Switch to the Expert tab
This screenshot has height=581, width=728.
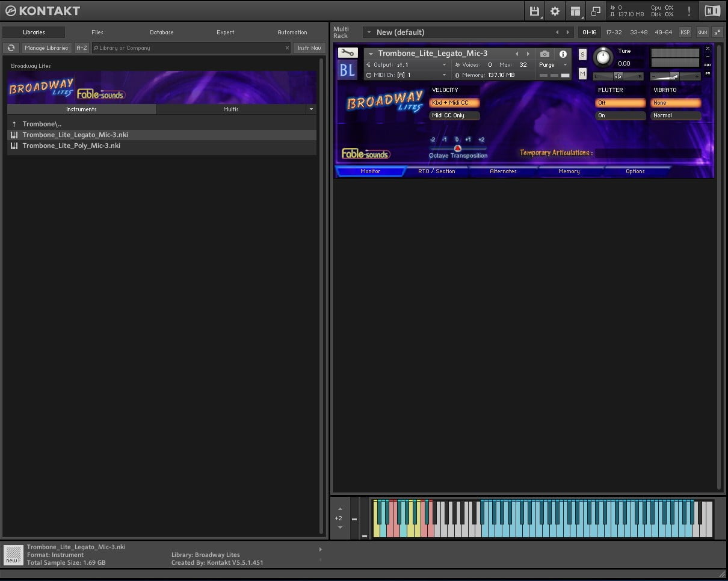[x=226, y=32]
